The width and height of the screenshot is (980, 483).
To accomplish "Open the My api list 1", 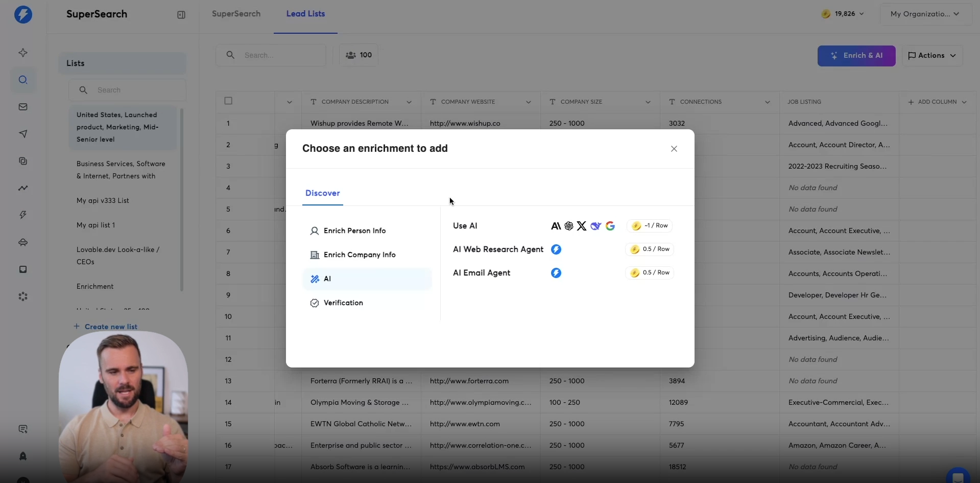I will tap(123, 225).
